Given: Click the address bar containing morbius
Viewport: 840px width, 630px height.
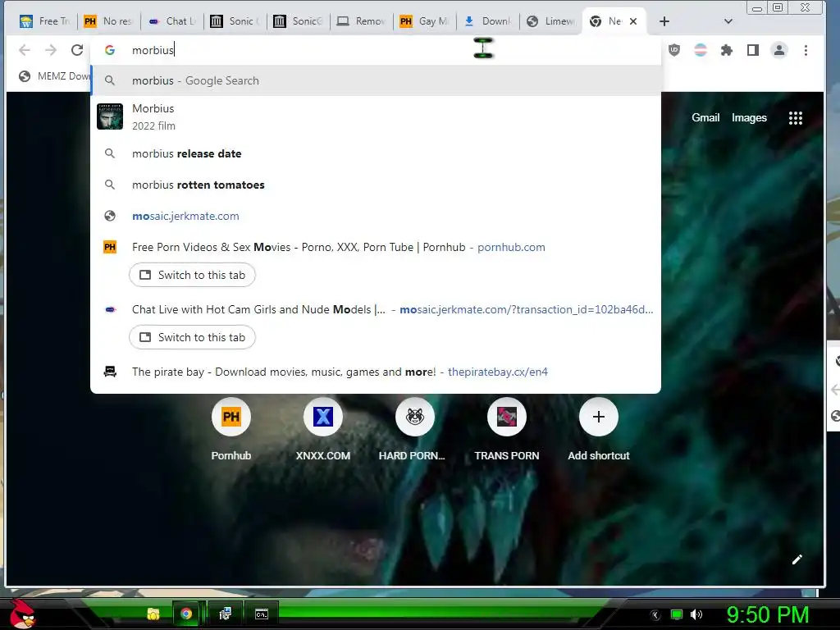Looking at the screenshot, I should [x=375, y=50].
